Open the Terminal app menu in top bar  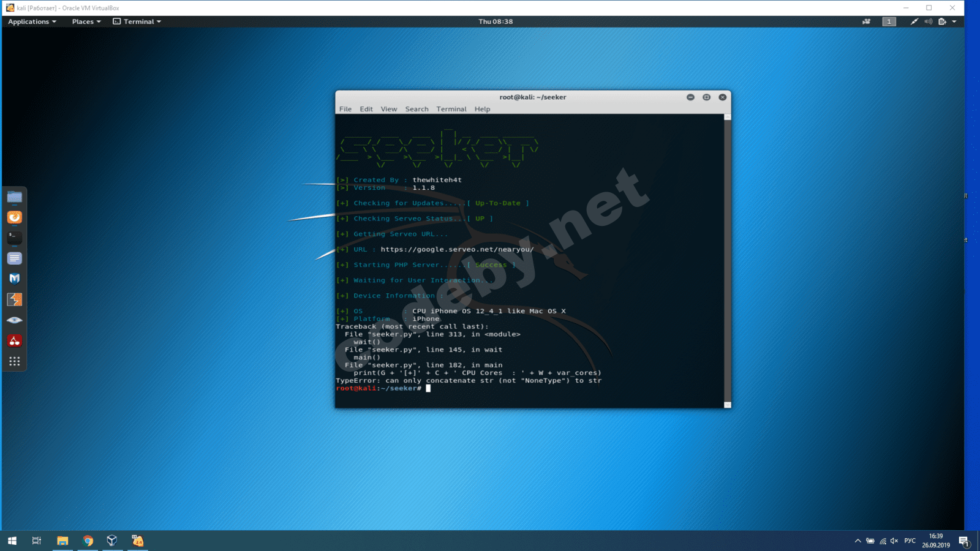click(x=137, y=21)
